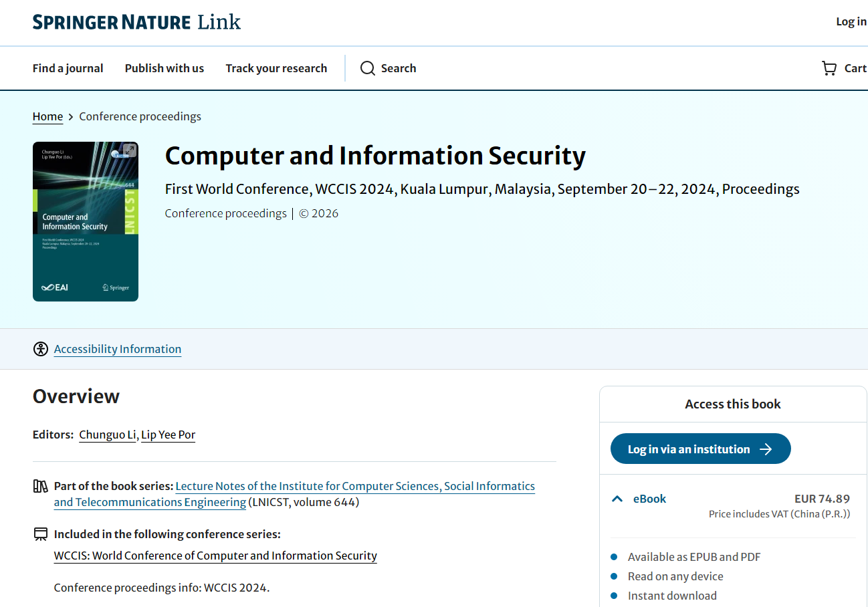Click 'Instant download' text
This screenshot has height=607, width=868.
coord(672,596)
